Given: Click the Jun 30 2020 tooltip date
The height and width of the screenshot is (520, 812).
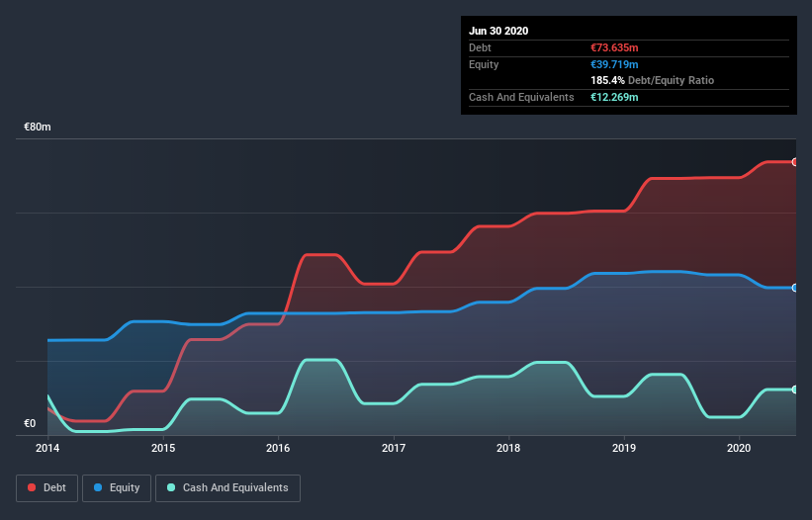Looking at the screenshot, I should coord(498,31).
